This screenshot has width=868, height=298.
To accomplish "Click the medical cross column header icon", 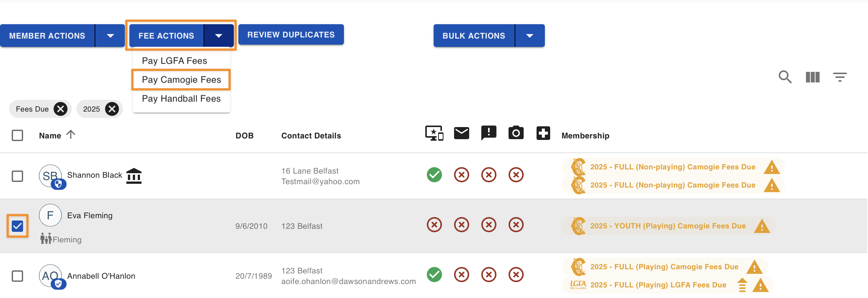I will [x=543, y=133].
